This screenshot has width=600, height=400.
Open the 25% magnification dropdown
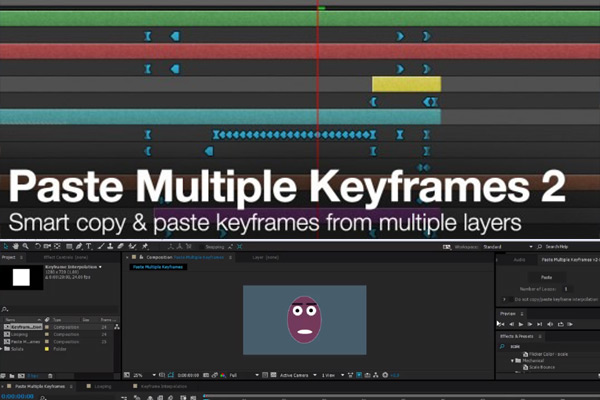[x=145, y=375]
